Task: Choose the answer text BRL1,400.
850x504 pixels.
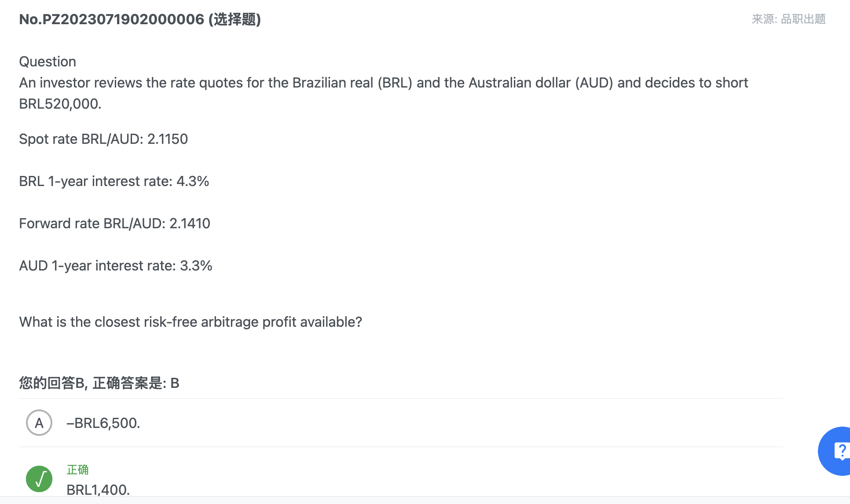Action: tap(98, 489)
